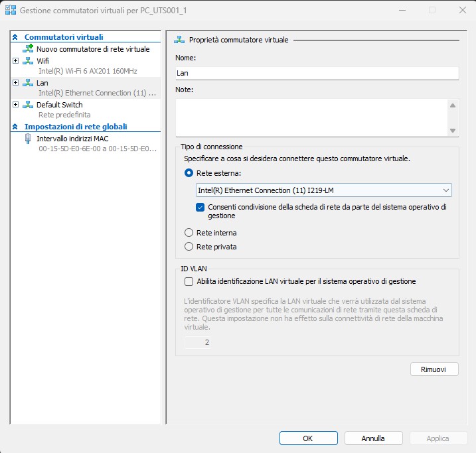Viewport: 476px width, 453px height.
Task: Select the Rete esterna radio button
Action: [x=189, y=173]
